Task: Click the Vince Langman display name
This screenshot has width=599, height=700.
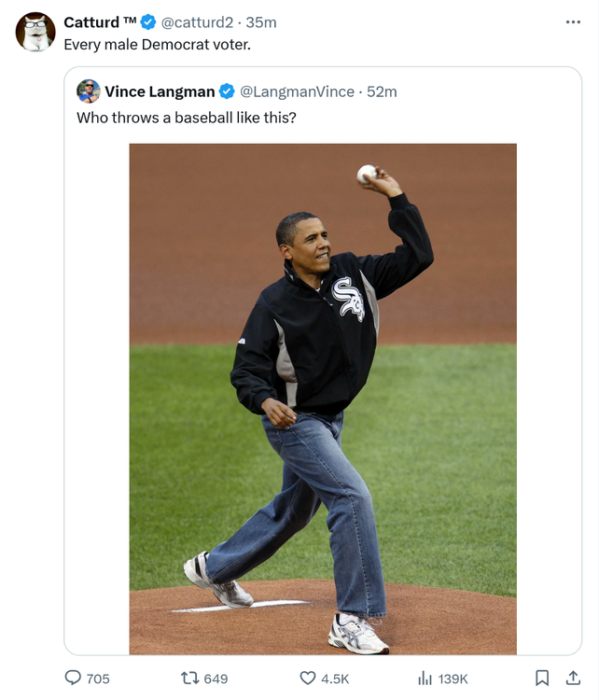Action: click(160, 91)
